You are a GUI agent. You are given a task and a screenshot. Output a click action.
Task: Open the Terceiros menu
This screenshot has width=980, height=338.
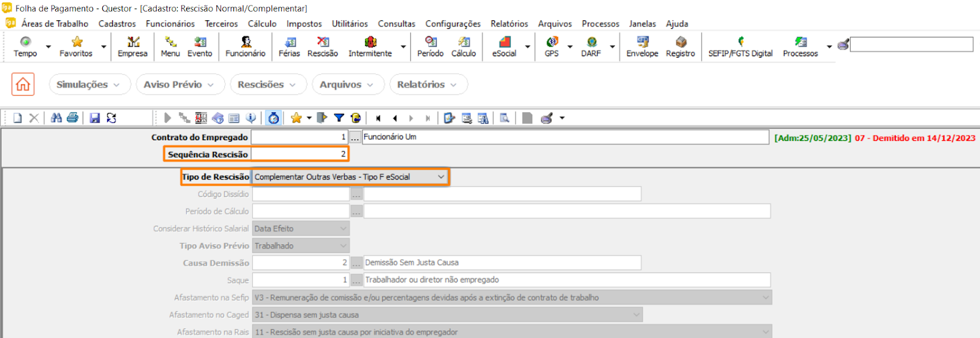tap(221, 24)
